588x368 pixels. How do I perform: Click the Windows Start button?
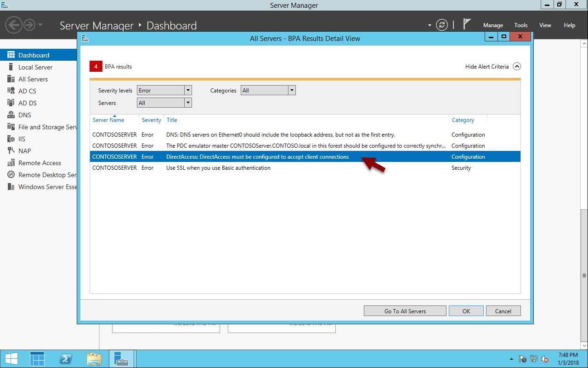[x=11, y=359]
